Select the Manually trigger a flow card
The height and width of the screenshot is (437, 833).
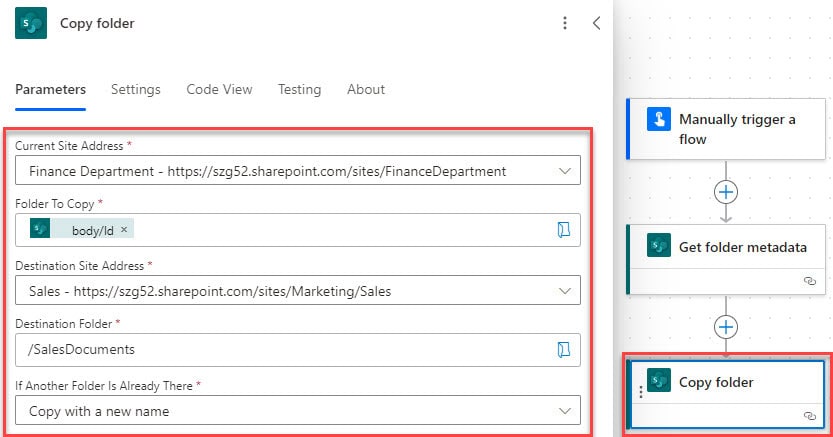pyautogui.click(x=726, y=128)
